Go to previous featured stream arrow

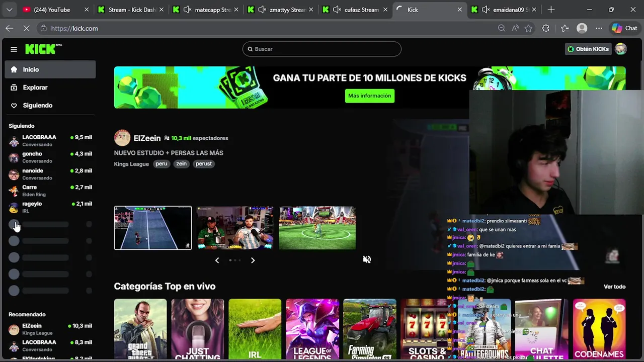click(217, 260)
